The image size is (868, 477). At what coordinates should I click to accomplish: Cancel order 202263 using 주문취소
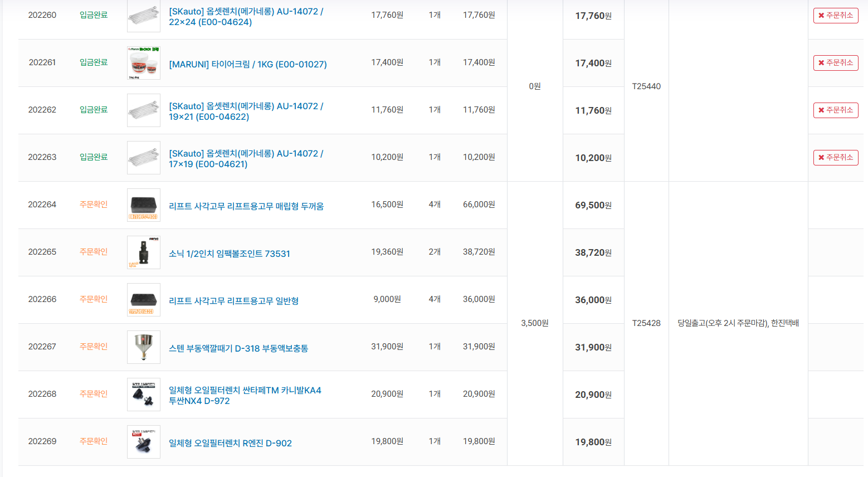click(x=835, y=158)
